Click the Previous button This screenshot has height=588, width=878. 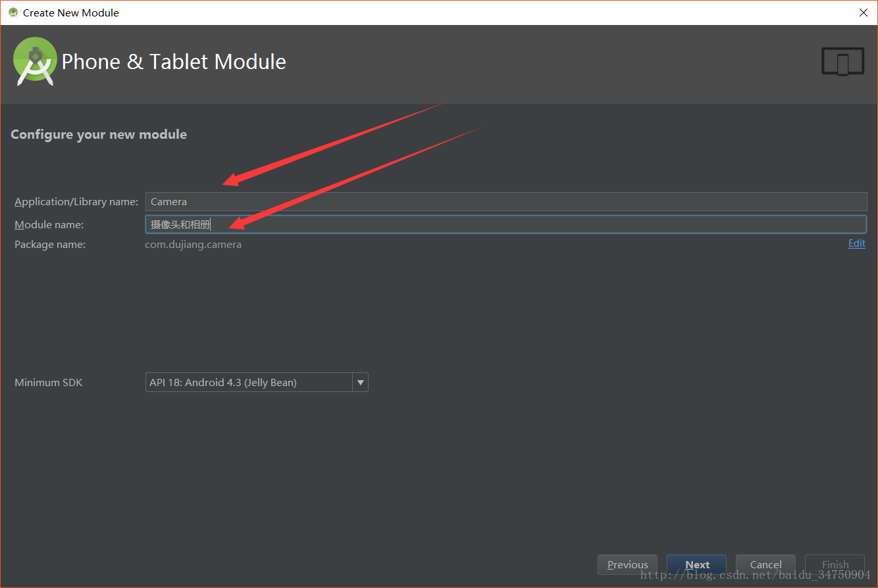point(627,564)
